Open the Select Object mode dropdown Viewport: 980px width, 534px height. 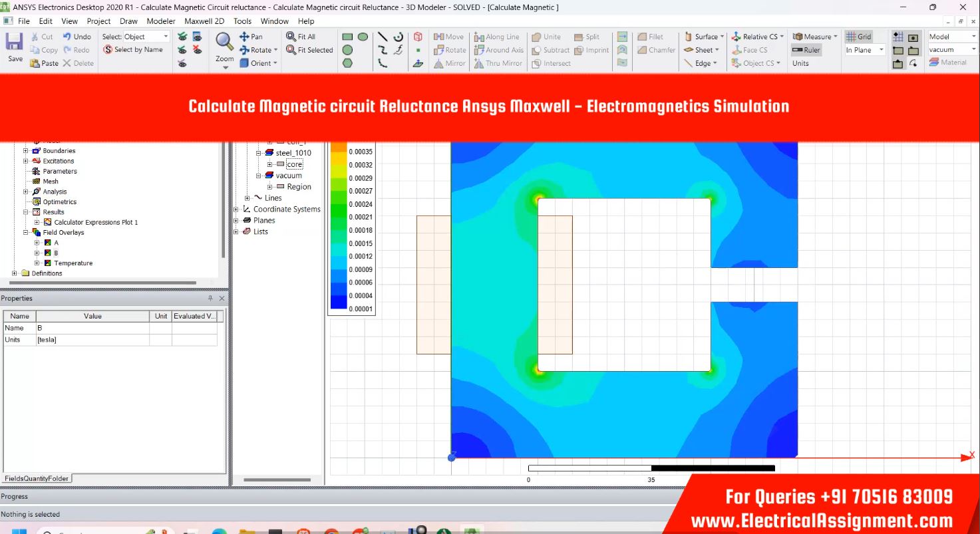(166, 37)
